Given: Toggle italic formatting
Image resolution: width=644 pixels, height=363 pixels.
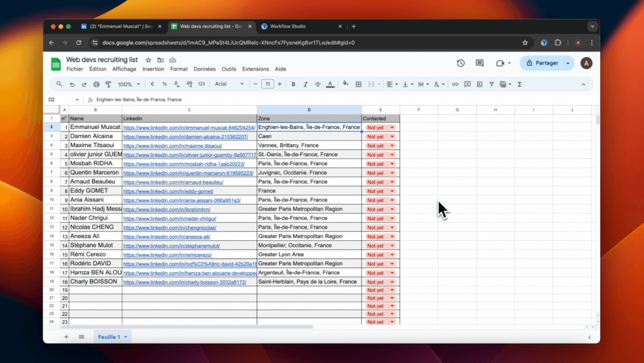Looking at the screenshot, I should click(305, 84).
